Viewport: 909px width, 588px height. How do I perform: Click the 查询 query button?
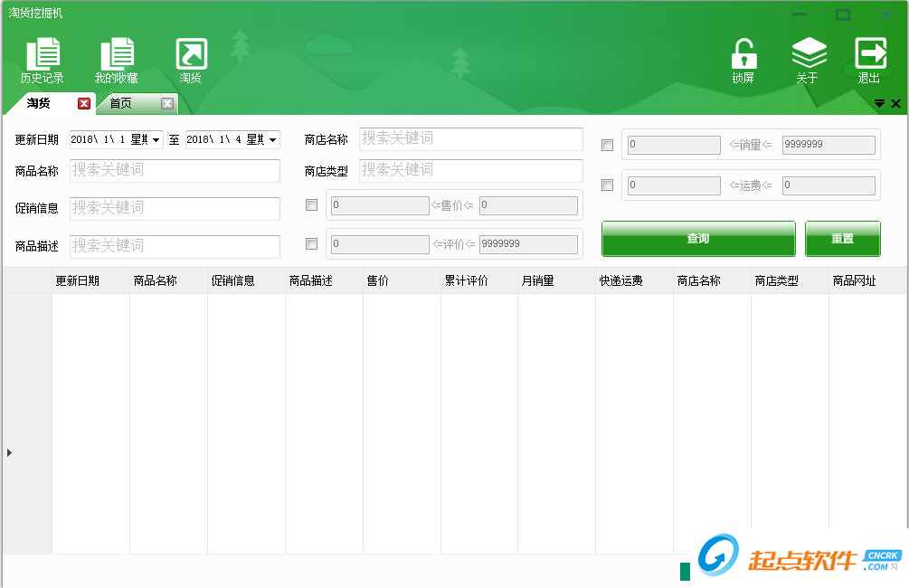point(698,238)
